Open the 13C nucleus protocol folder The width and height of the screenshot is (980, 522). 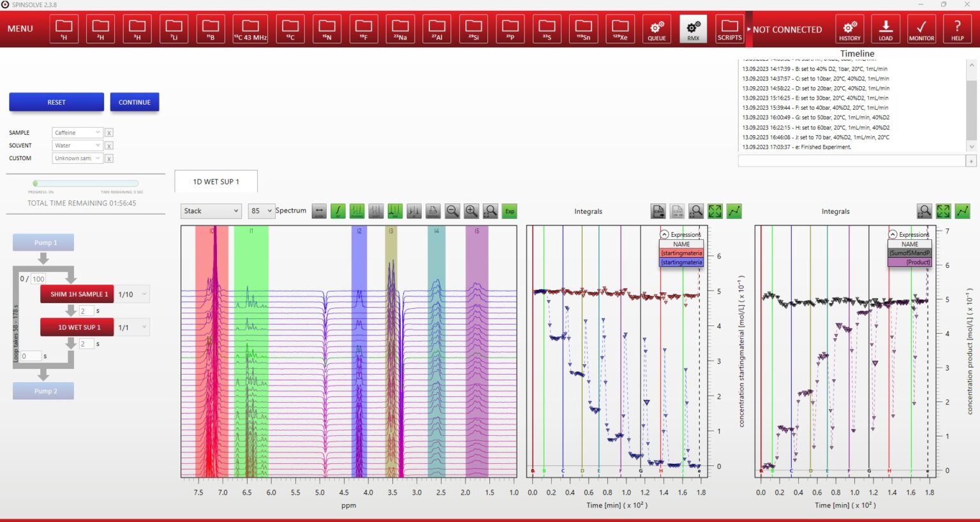click(290, 29)
